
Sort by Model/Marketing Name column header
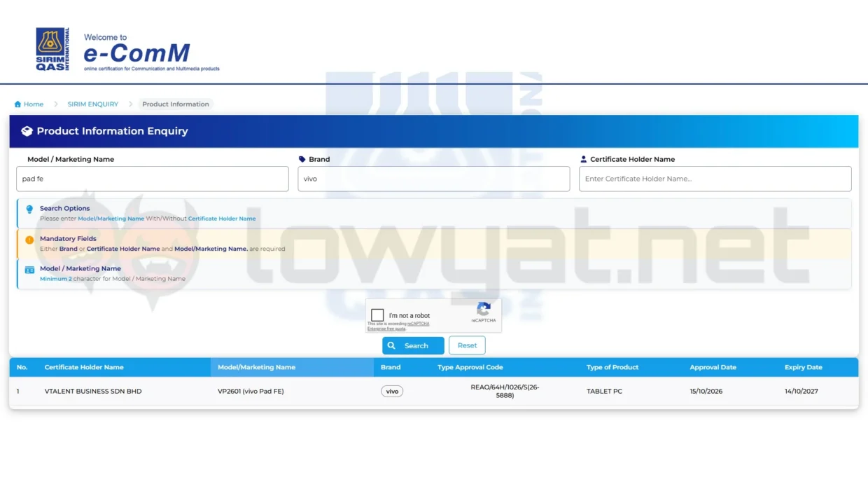coord(257,367)
